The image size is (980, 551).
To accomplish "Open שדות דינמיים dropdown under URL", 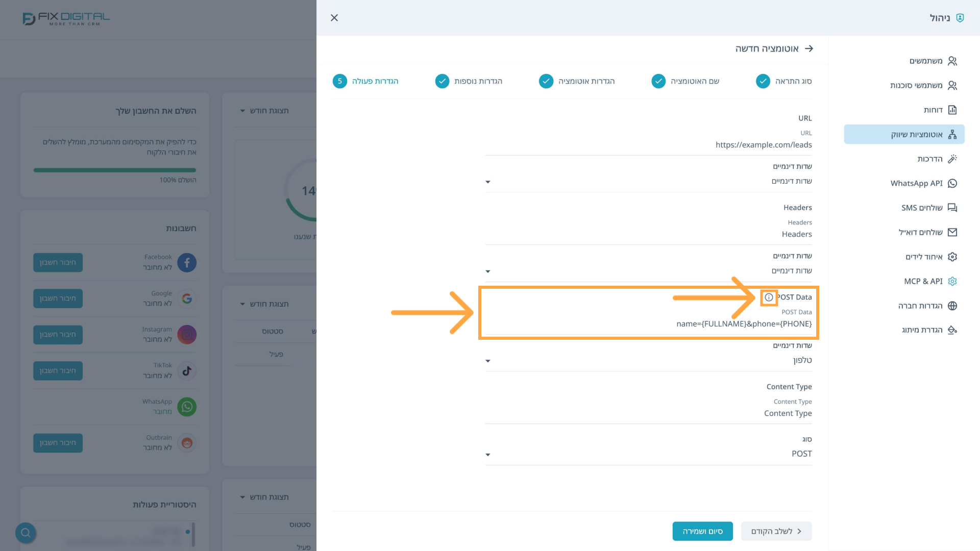I will pyautogui.click(x=649, y=182).
